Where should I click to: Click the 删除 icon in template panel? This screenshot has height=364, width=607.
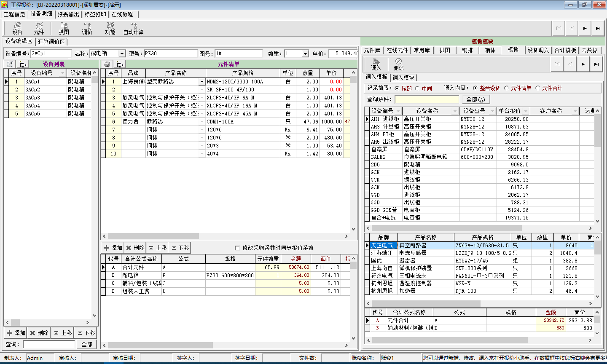[x=398, y=64]
